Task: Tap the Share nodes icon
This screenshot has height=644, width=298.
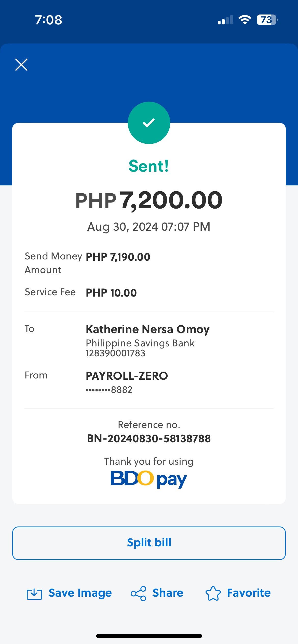Action: [x=138, y=594]
